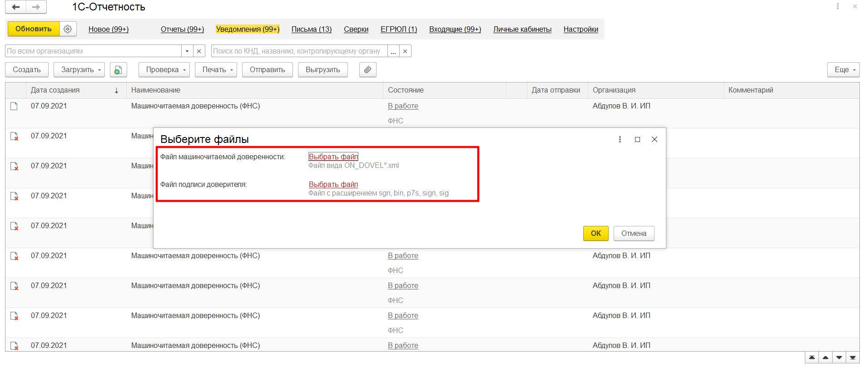Open the dialog's three-dot menu
This screenshot has width=868, height=367.
coord(620,139)
